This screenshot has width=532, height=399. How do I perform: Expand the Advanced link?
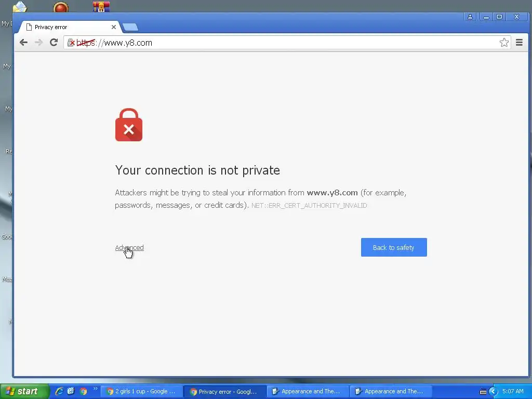click(129, 248)
